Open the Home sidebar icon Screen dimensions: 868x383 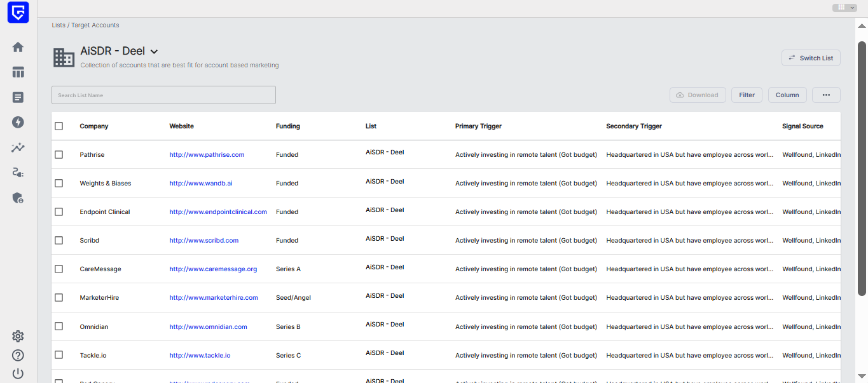18,47
